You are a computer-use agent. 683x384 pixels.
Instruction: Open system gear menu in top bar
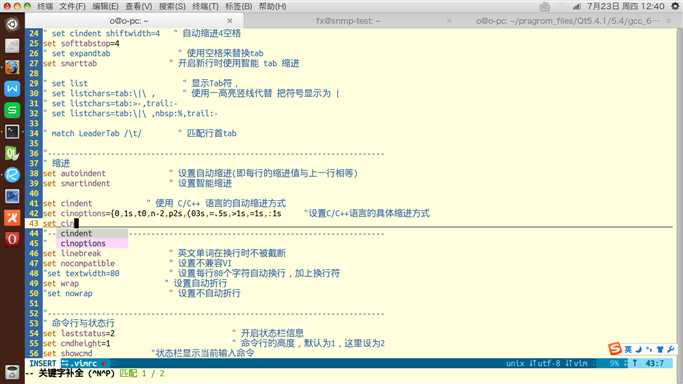coord(675,7)
